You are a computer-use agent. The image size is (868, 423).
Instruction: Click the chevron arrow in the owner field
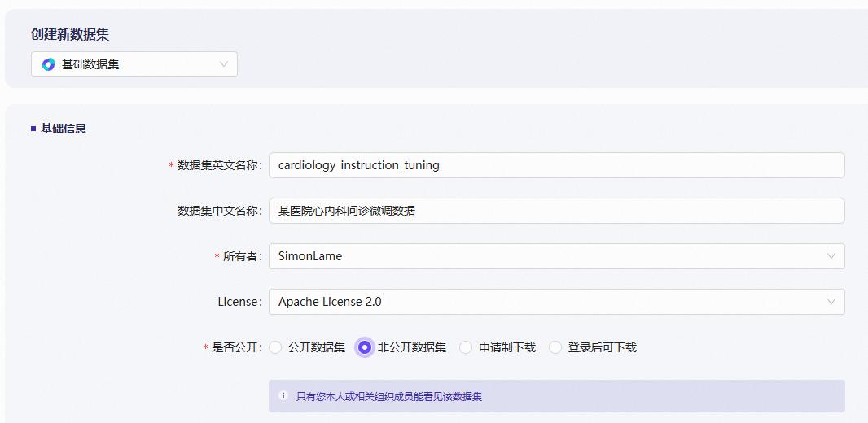point(831,256)
